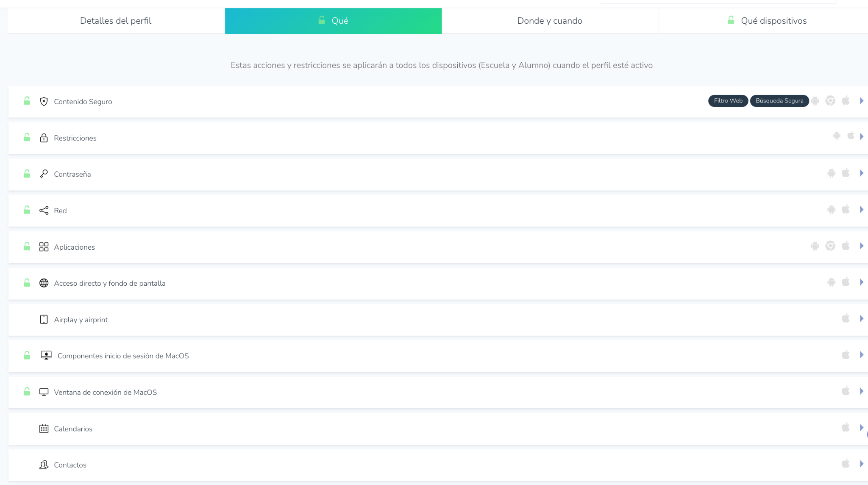Switch to Detalles del perfil tab
868x485 pixels.
[116, 21]
